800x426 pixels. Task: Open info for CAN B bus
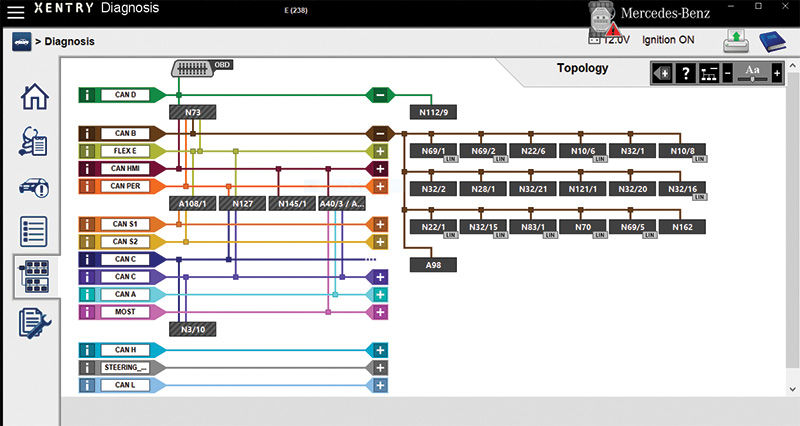click(87, 134)
